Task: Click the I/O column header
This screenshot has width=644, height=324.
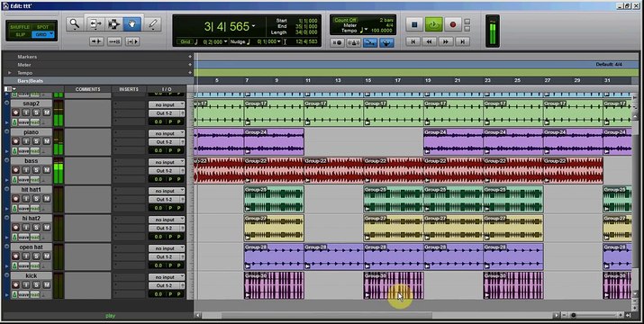Action: coord(167,89)
